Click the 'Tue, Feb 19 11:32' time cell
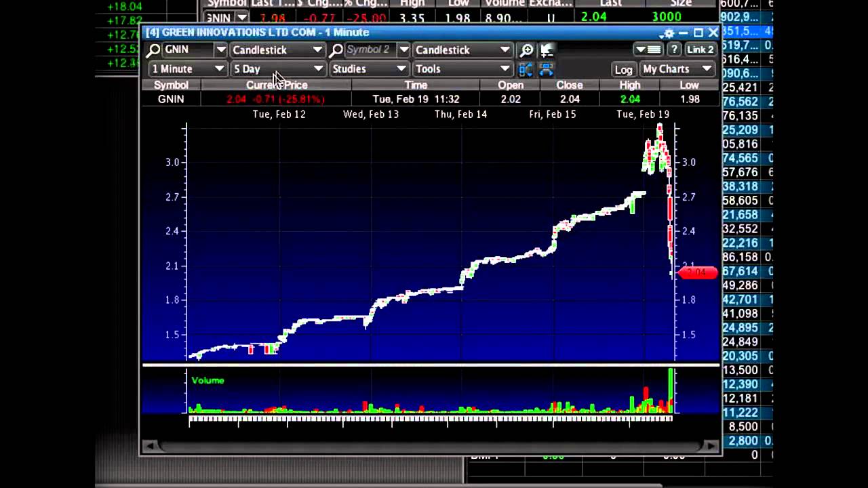868x488 pixels. [416, 99]
